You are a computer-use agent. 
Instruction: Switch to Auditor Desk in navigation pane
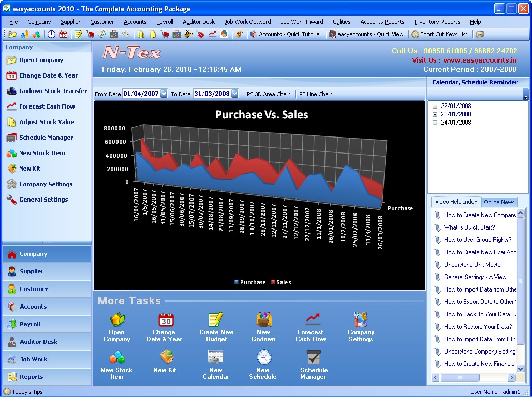point(47,342)
